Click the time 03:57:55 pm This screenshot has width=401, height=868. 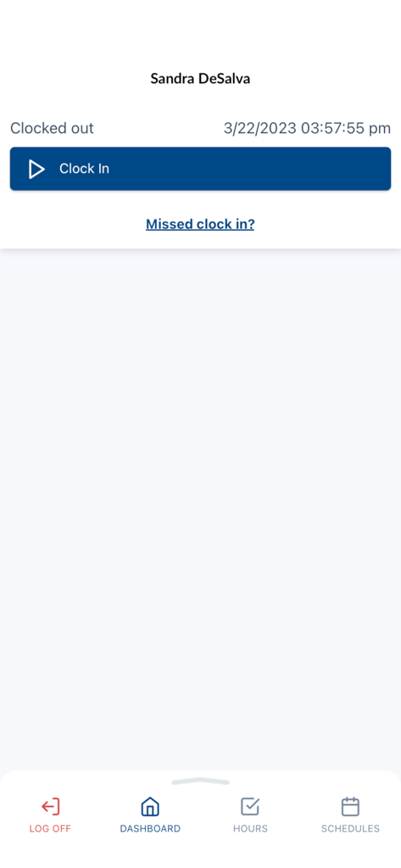pos(346,129)
